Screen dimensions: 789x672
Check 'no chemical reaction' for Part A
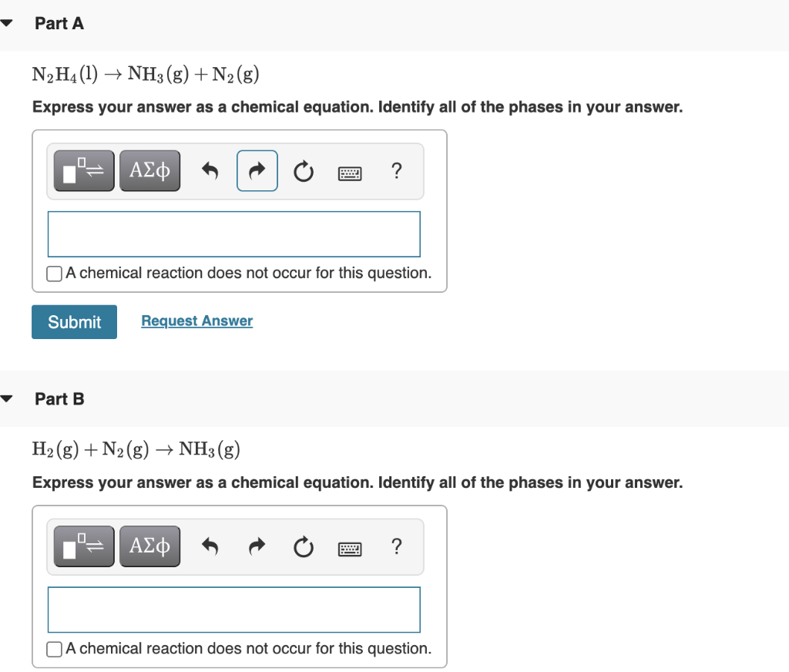pos(54,274)
